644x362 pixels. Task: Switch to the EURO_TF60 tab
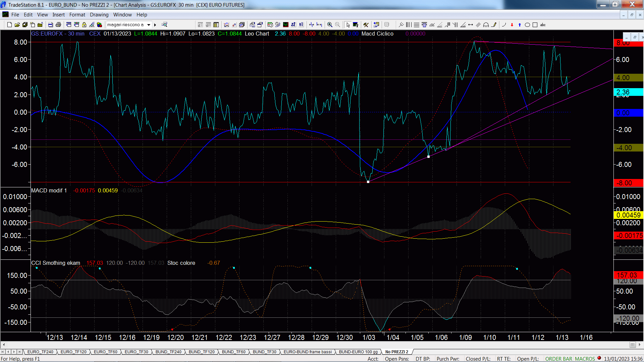tap(105, 352)
